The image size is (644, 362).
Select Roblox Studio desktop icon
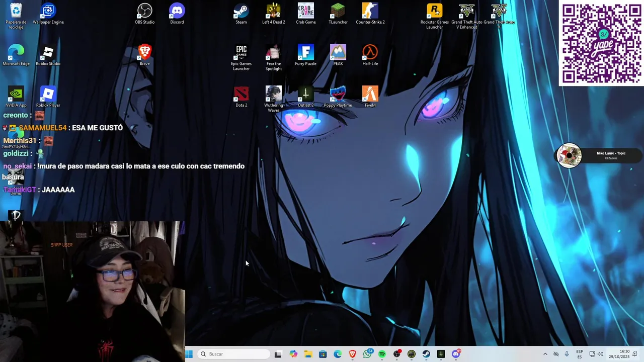point(48,55)
